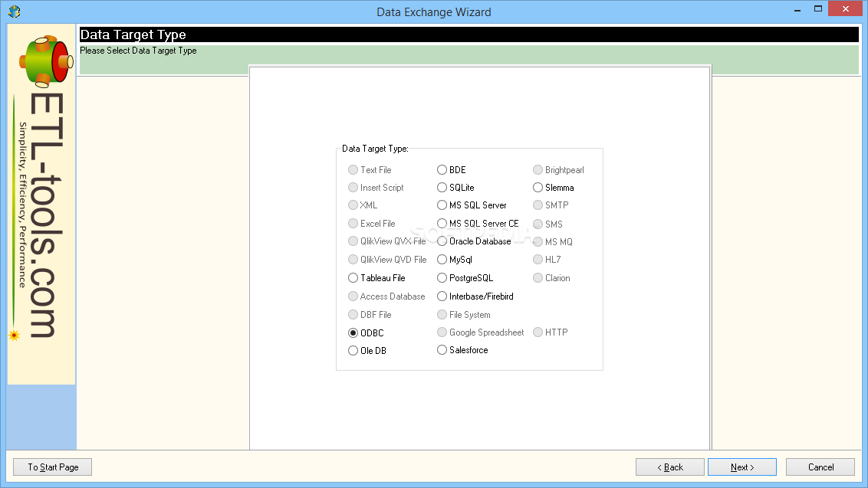
Task: Choose Excel File as target
Action: pyautogui.click(x=371, y=224)
